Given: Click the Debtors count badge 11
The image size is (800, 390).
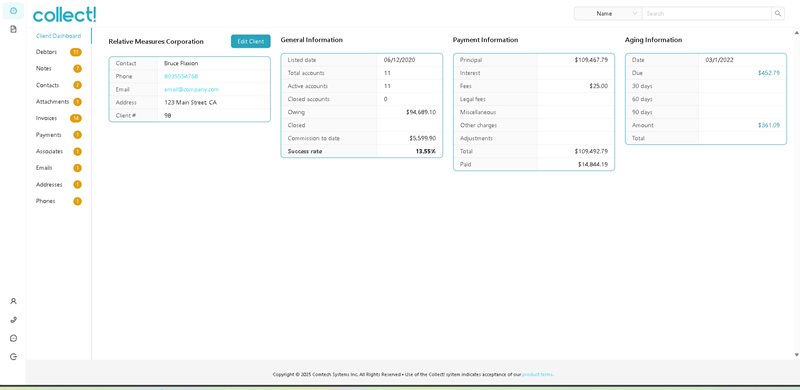Looking at the screenshot, I should [x=76, y=52].
